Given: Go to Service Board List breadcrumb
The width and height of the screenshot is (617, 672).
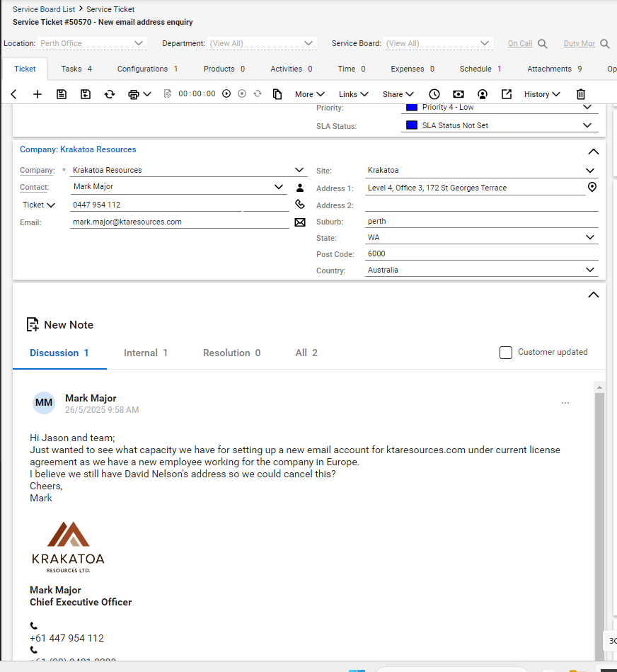Looking at the screenshot, I should pyautogui.click(x=44, y=9).
